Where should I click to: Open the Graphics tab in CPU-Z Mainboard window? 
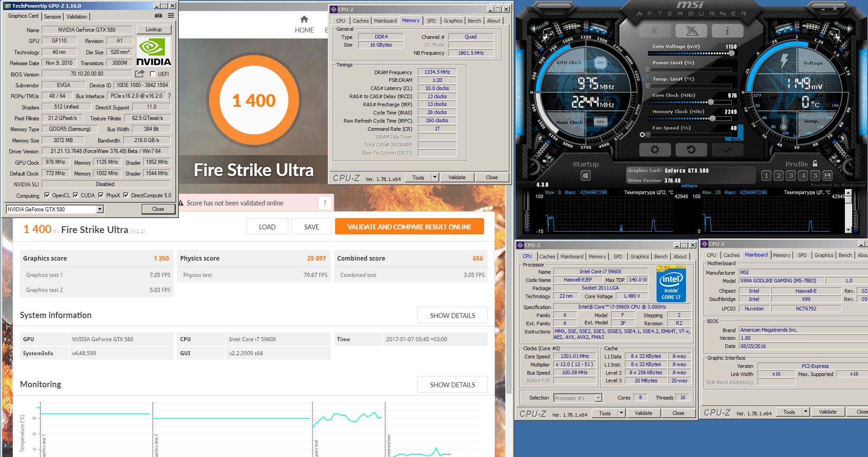tap(824, 255)
